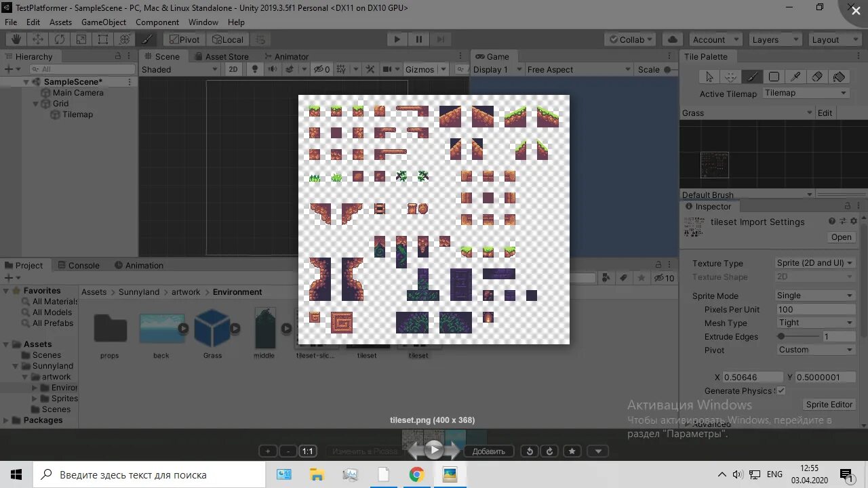Toggle Generate Physics Shape checkbox
Screen dimensions: 868x488
[x=781, y=390]
